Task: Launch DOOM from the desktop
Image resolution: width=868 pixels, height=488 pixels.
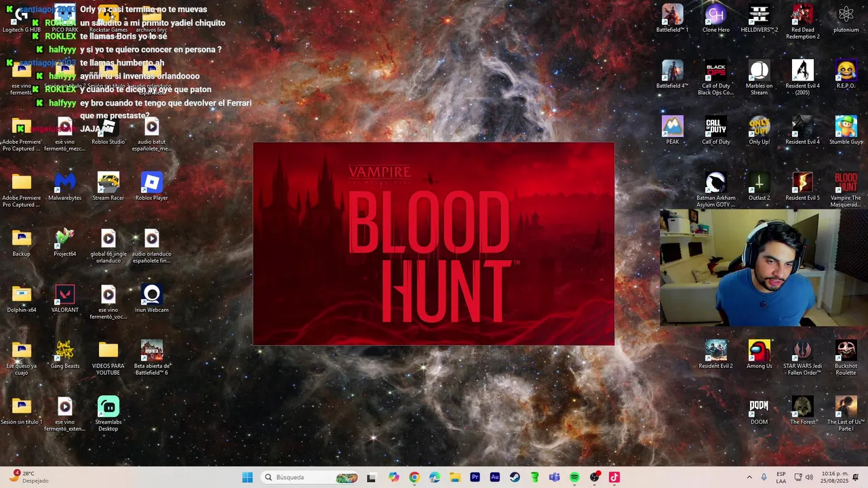Action: coord(759,411)
